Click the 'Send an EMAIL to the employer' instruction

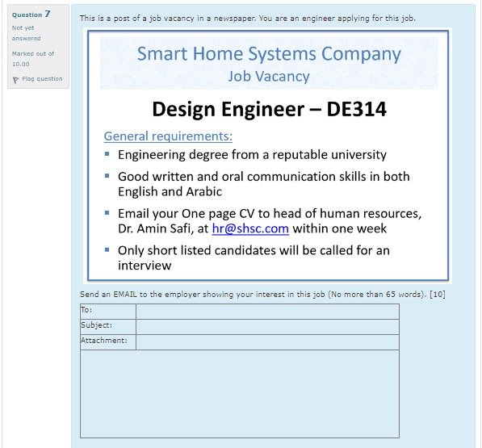[262, 295]
